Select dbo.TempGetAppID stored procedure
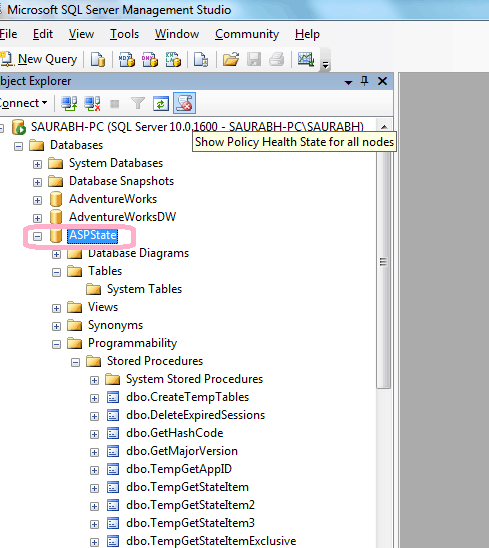Screen dimensions: 489x548 [x=179, y=469]
